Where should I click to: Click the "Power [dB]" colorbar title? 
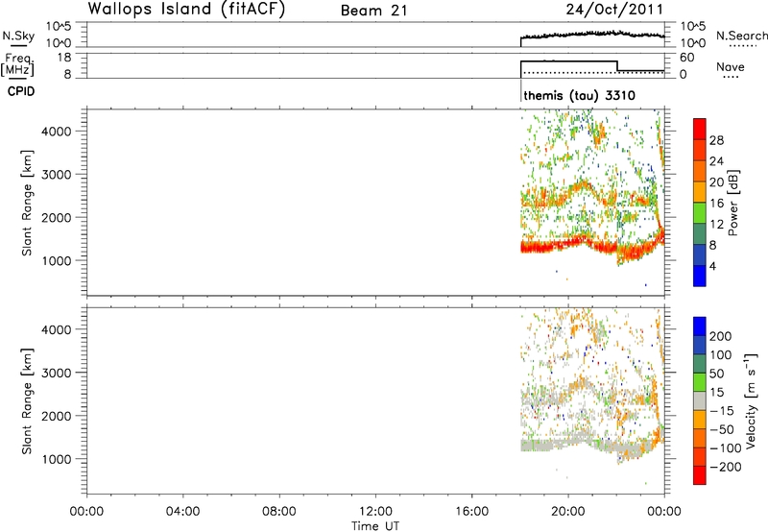pos(733,203)
